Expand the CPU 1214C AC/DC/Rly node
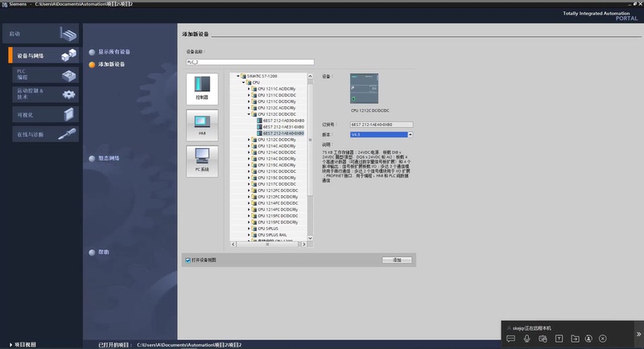 pos(249,146)
